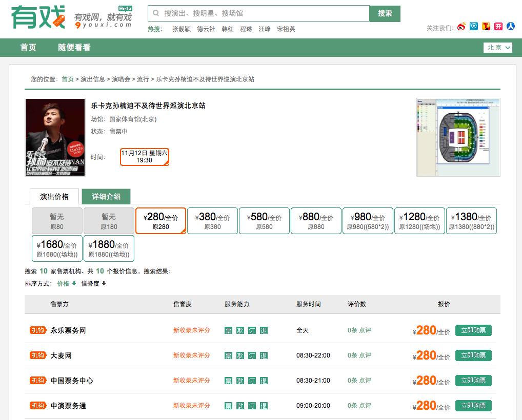Image resolution: width=522 pixels, height=420 pixels.
Task: Click hot search term 宋祖英
Action: 286,29
